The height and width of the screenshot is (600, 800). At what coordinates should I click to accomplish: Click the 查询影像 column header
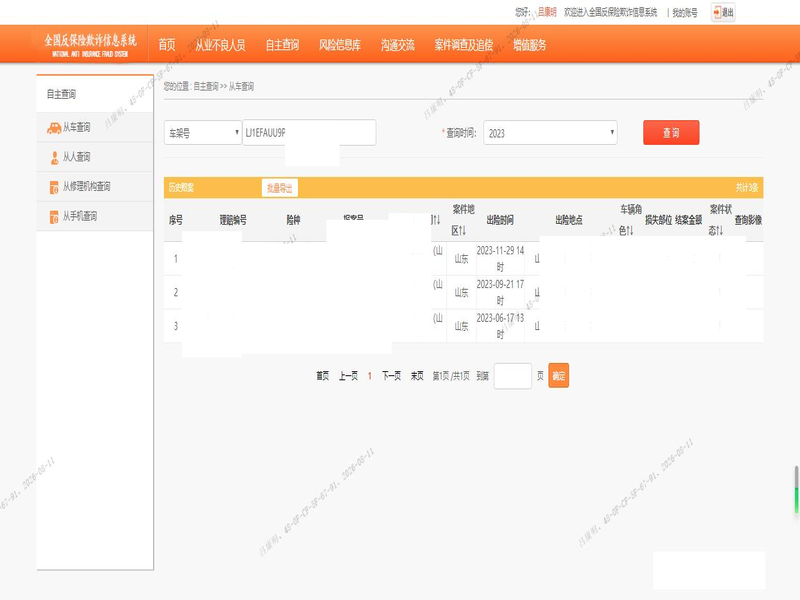748,220
